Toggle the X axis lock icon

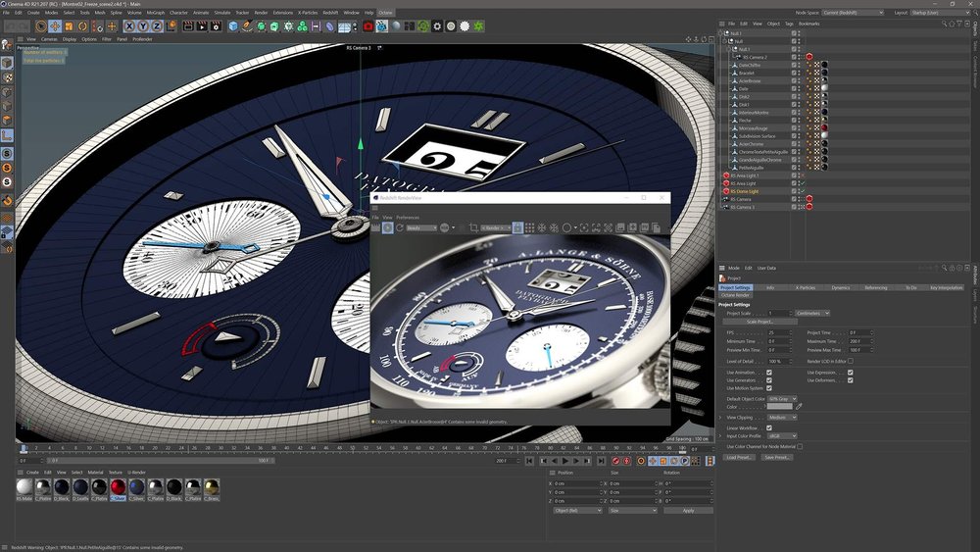pos(131,25)
